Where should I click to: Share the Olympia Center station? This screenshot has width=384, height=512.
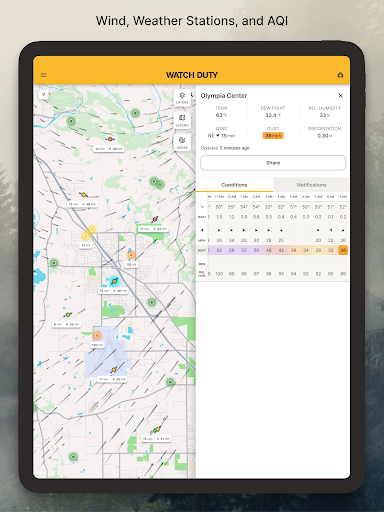[273, 163]
